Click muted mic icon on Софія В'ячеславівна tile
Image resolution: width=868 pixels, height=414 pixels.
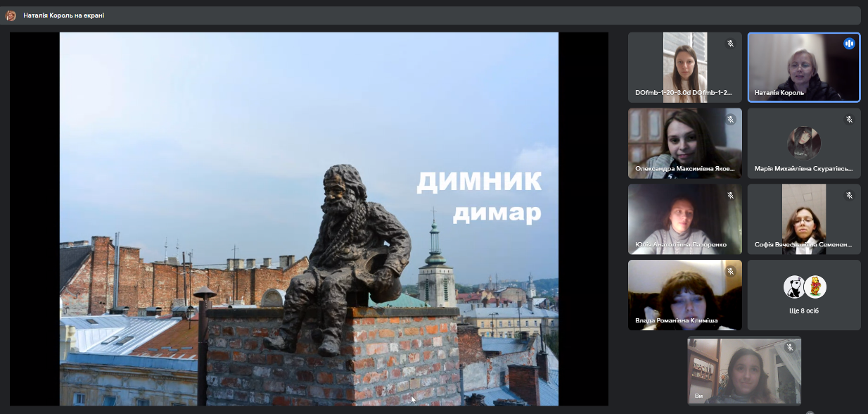pyautogui.click(x=849, y=196)
